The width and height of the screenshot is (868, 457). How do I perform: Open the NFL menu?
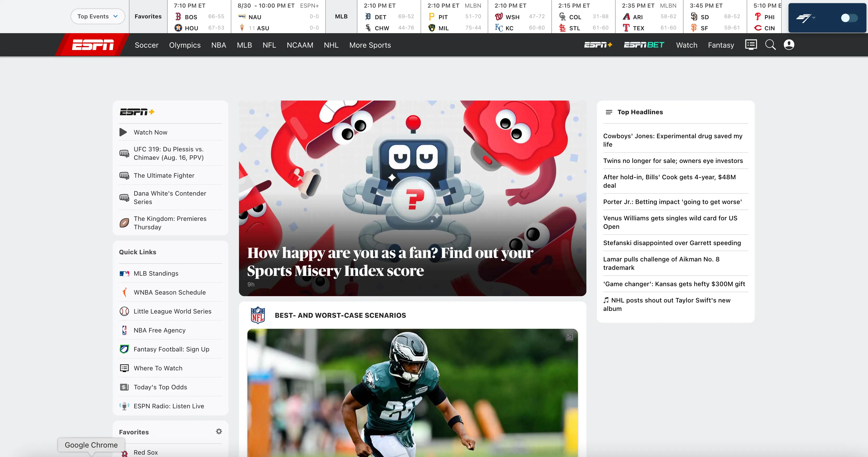[269, 45]
